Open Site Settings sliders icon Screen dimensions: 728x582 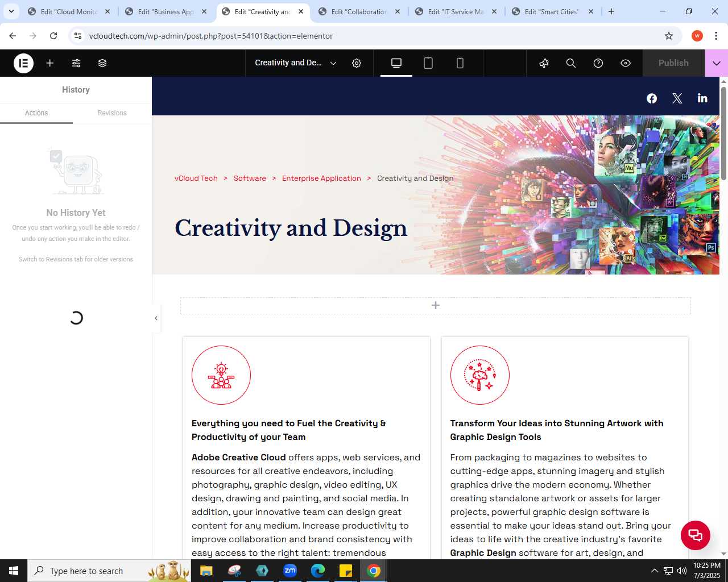pyautogui.click(x=76, y=63)
